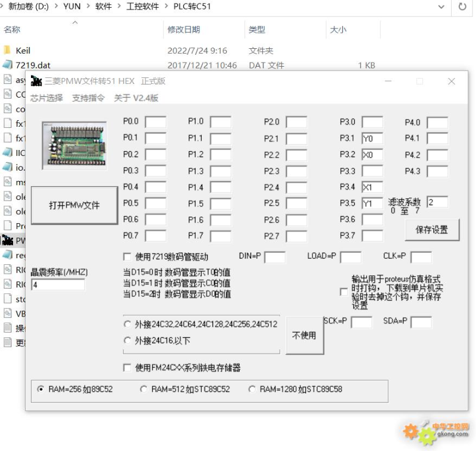The height and width of the screenshot is (451, 476).
Task: Click the 名称 column sort header
Action: point(12,30)
